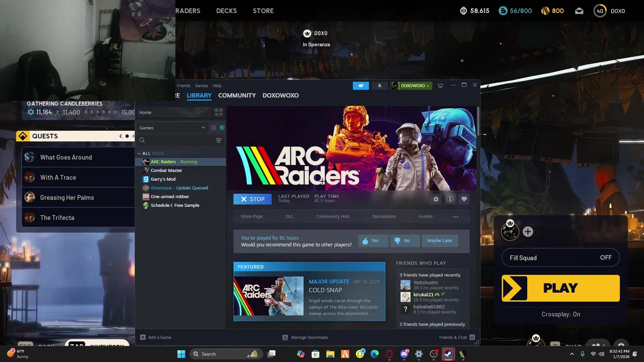
Task: Open Opera GX browser from taskbar
Action: point(389,354)
